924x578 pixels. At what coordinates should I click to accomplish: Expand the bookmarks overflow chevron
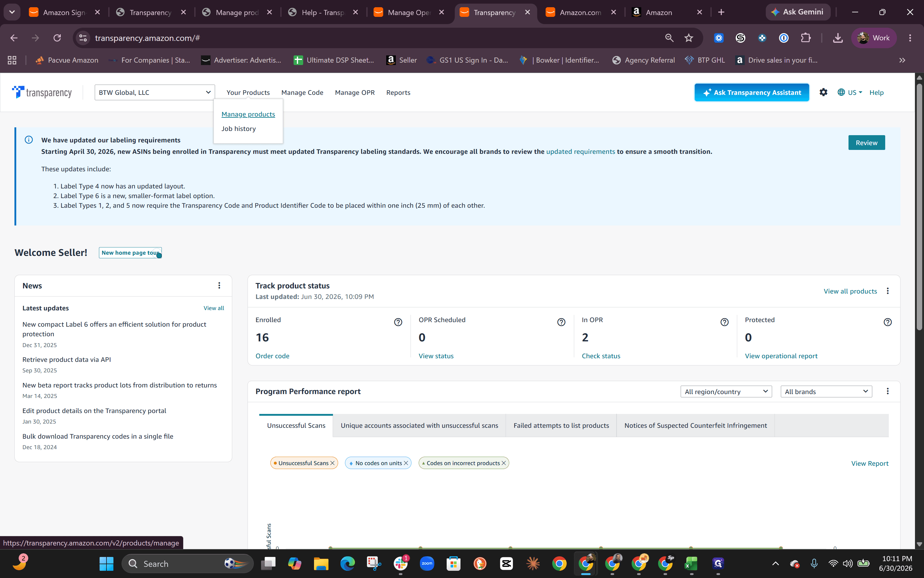[x=902, y=60]
